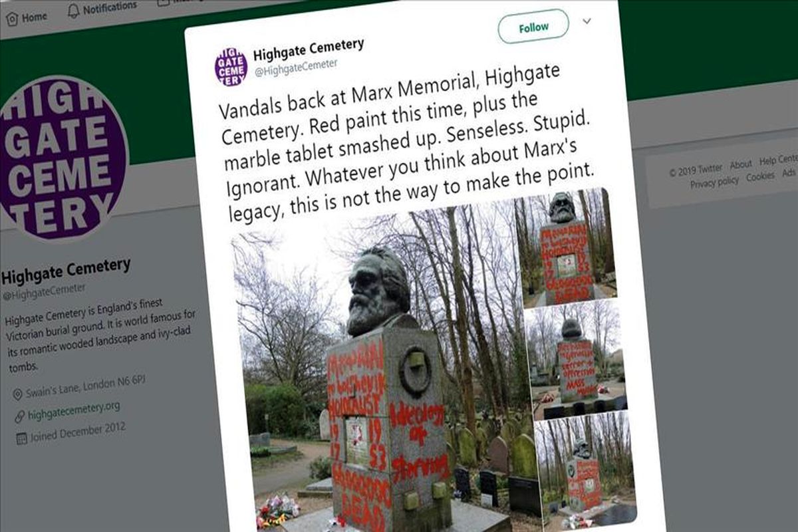Open the Help Center footer link
This screenshot has height=532, width=798.
[778, 160]
